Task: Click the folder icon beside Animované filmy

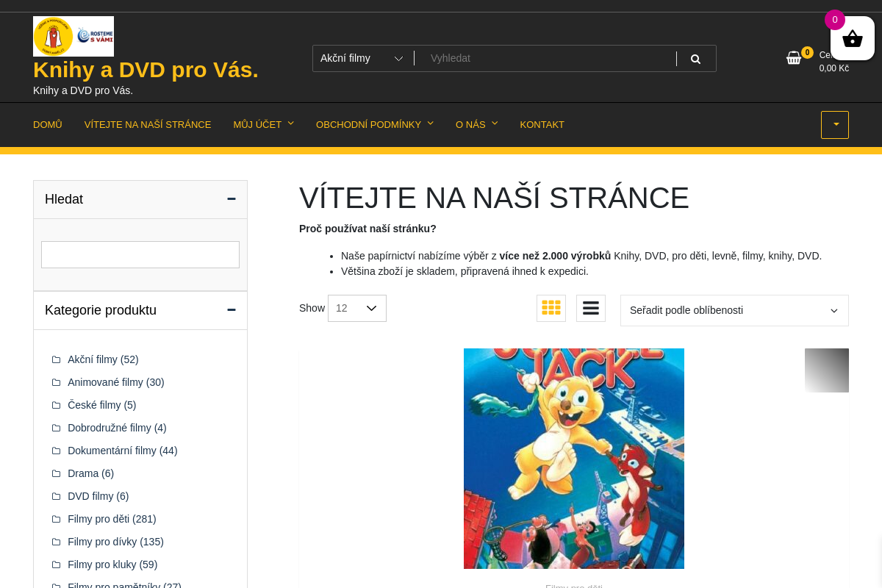Action: [56, 382]
